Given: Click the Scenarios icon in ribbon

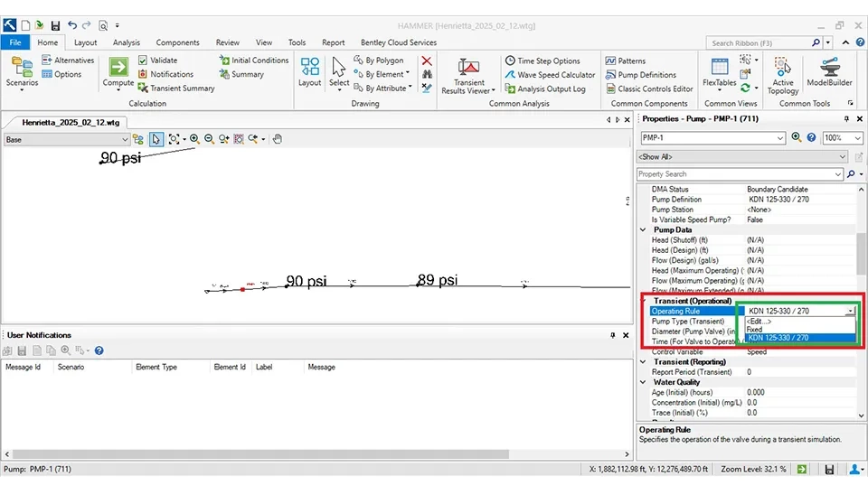Looking at the screenshot, I should [22, 70].
